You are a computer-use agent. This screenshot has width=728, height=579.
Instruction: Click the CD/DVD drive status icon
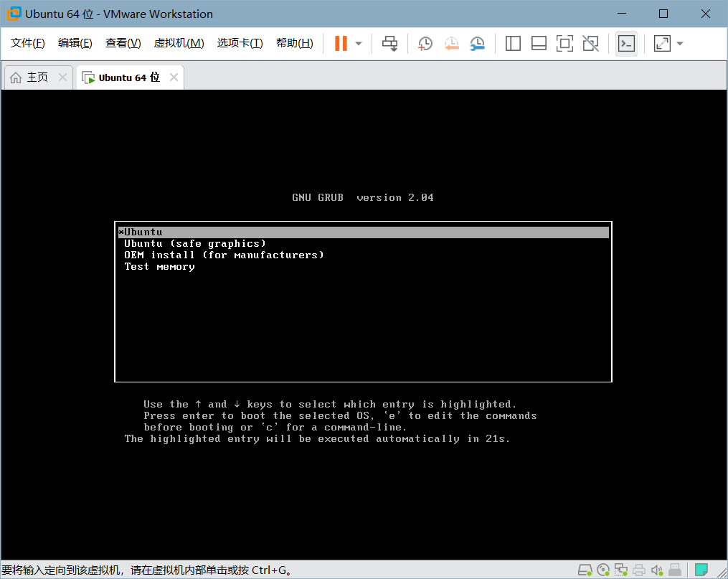(x=603, y=570)
